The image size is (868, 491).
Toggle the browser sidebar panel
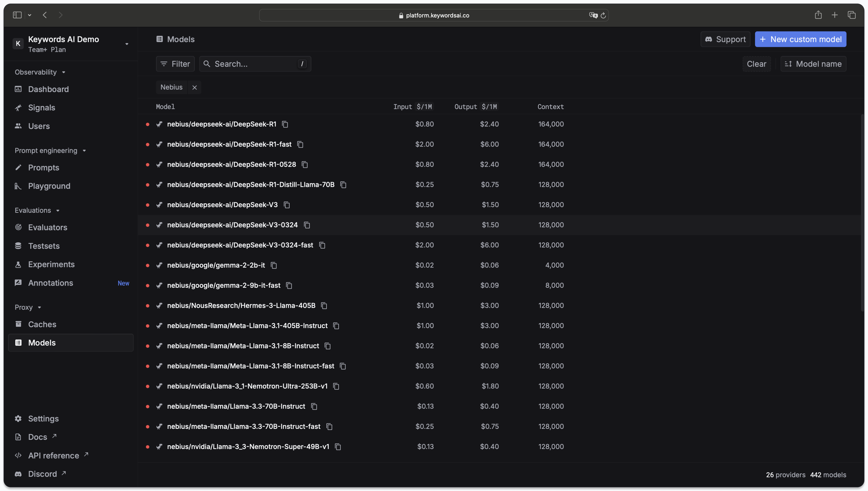click(17, 15)
